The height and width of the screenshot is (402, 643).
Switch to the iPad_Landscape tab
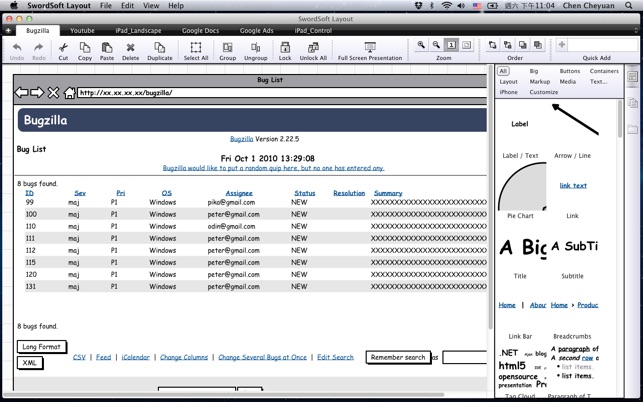coord(138,31)
